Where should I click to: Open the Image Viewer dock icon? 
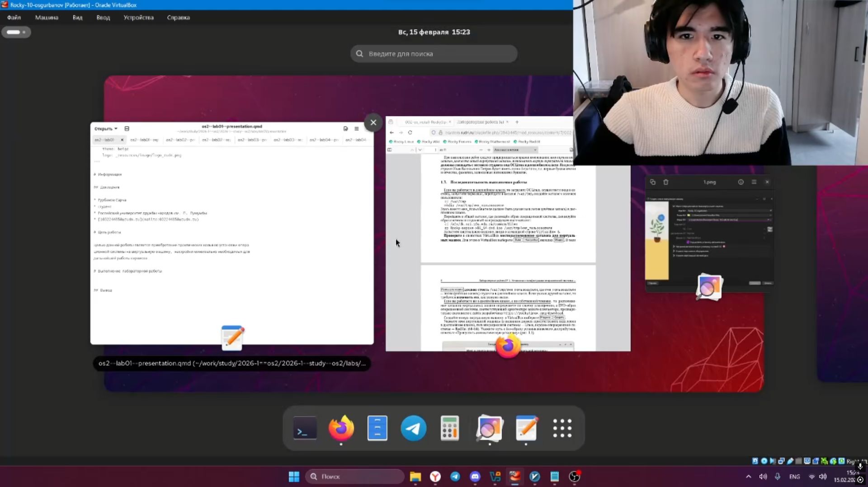489,428
